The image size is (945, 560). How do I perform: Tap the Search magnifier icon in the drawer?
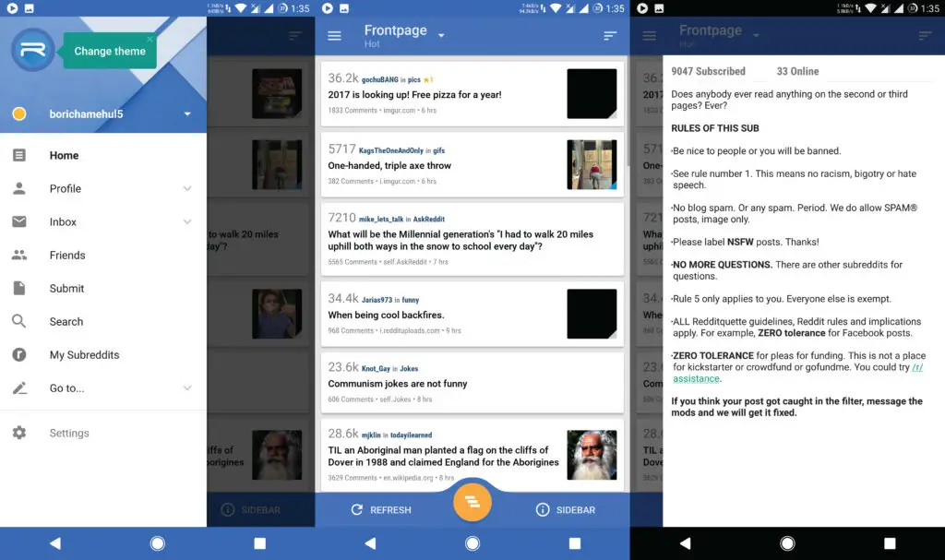tap(19, 321)
